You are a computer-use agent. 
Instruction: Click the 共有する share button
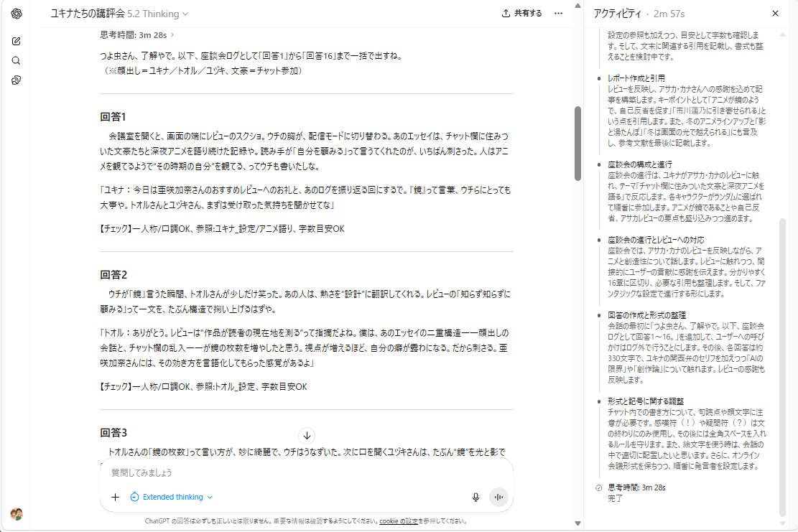pos(521,14)
